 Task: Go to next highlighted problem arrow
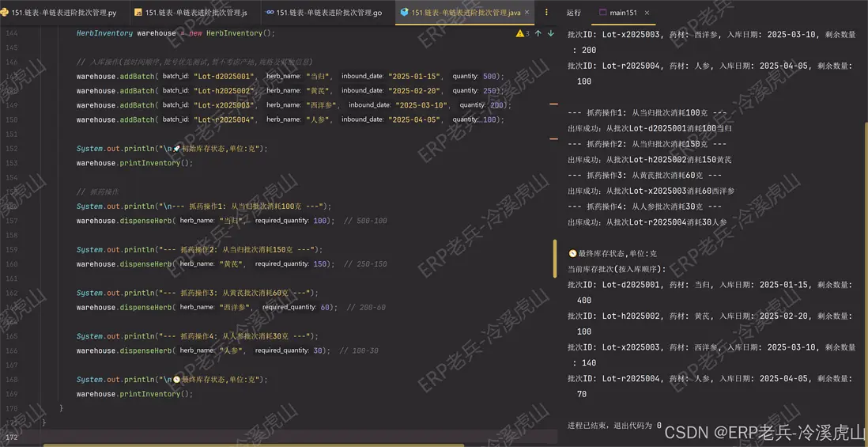click(x=551, y=33)
